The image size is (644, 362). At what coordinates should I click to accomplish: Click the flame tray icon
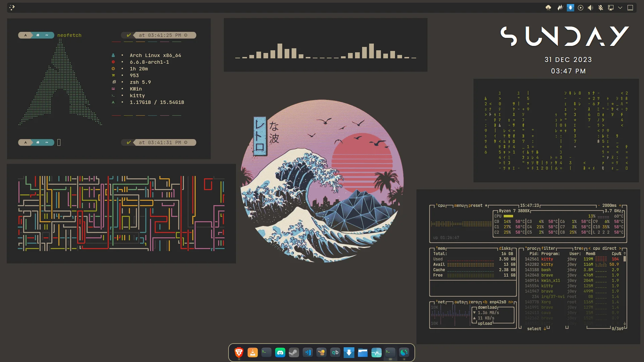coord(560,8)
